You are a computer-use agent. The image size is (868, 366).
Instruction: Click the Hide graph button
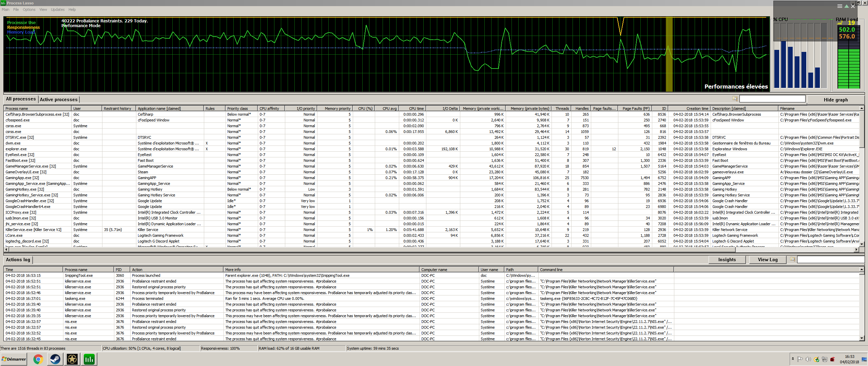click(x=836, y=100)
